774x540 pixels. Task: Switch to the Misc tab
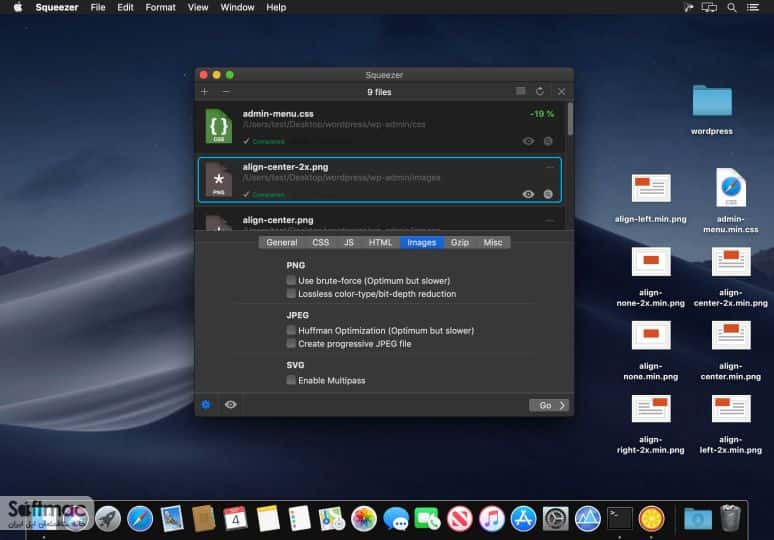(493, 242)
